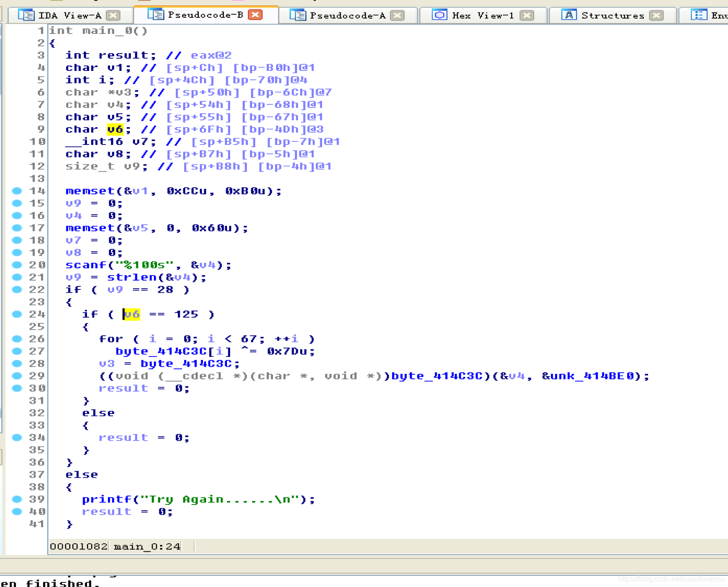Toggle the breakpoint dot on line 24
Image resolution: width=728 pixels, height=587 pixels.
click(x=17, y=314)
